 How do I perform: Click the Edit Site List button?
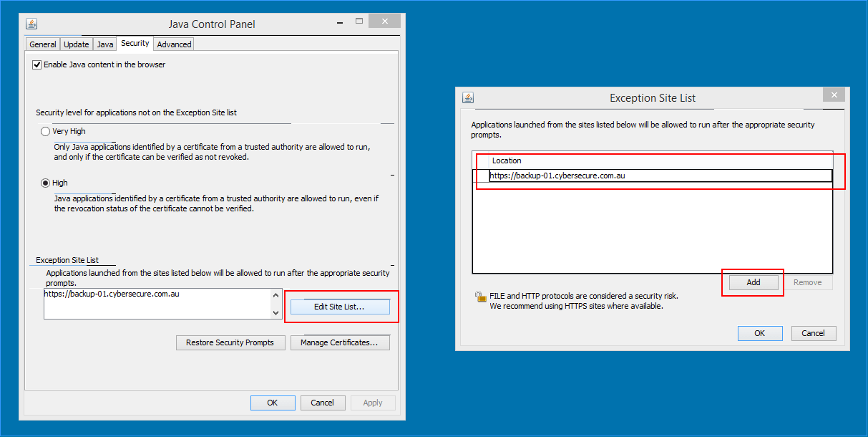[x=340, y=307]
